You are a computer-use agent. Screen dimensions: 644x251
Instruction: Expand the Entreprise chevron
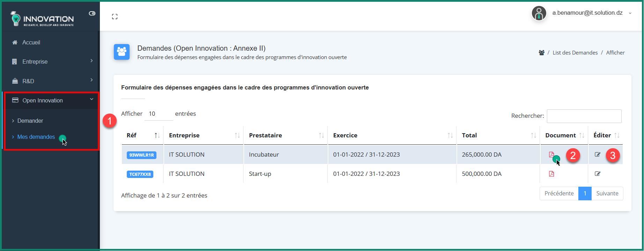tap(92, 61)
